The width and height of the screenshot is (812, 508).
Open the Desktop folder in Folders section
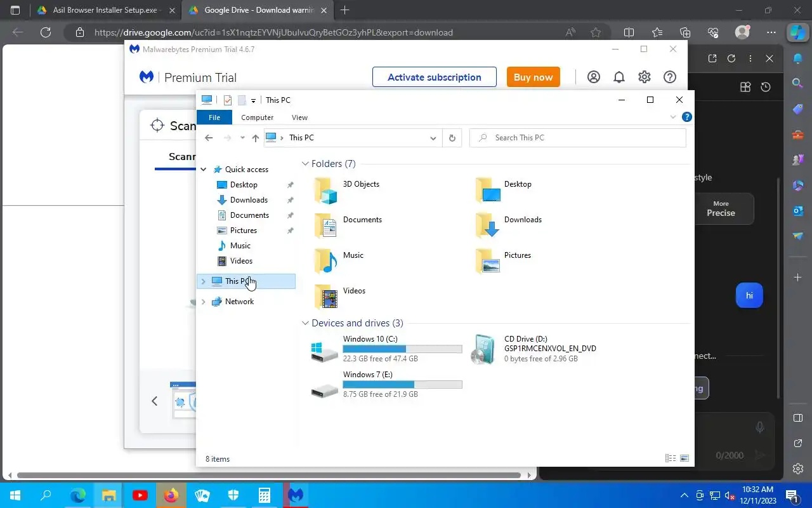click(504, 190)
